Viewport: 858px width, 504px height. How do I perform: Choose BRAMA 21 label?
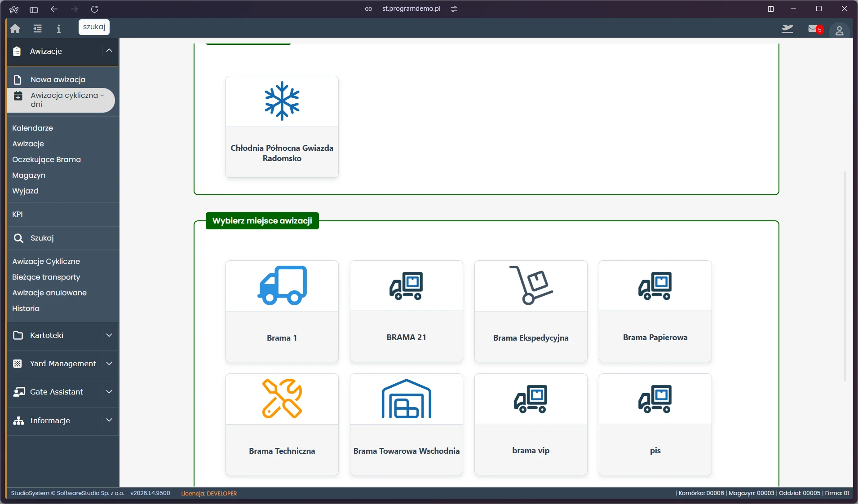click(407, 337)
